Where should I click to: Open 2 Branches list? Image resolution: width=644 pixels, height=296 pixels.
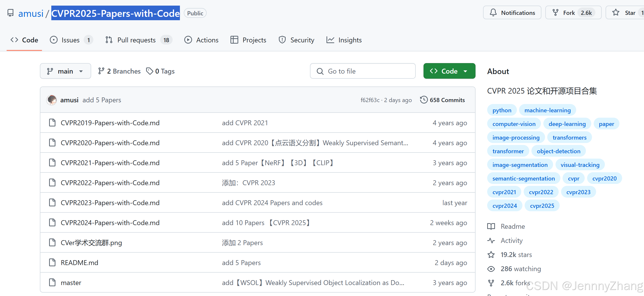pyautogui.click(x=119, y=71)
